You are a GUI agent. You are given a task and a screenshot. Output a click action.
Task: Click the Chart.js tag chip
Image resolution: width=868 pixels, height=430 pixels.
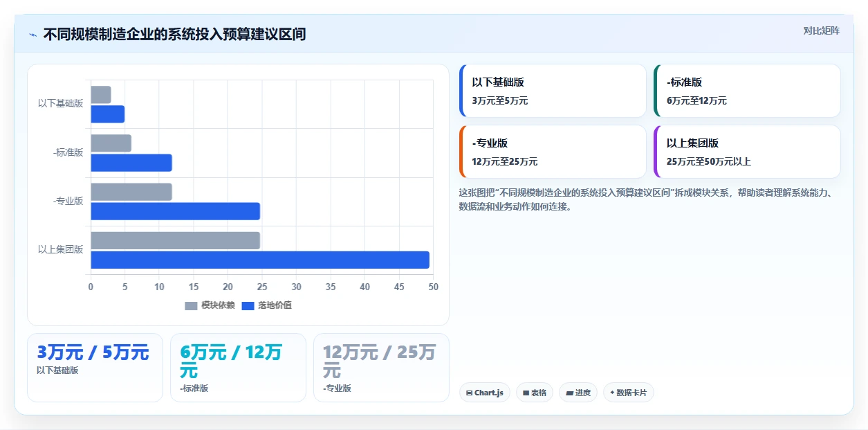click(485, 393)
